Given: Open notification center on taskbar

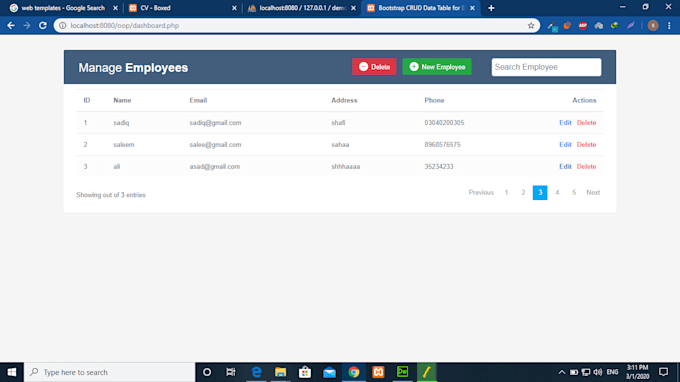Looking at the screenshot, I should (664, 372).
